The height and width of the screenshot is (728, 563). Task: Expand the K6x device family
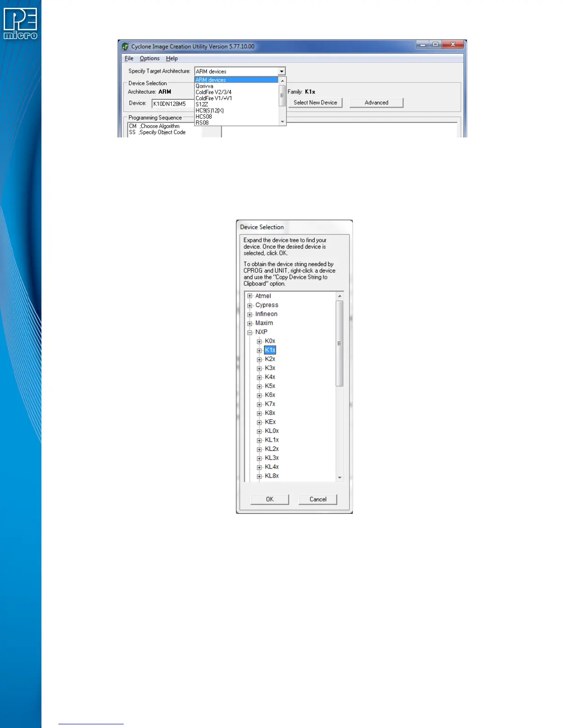coord(259,395)
